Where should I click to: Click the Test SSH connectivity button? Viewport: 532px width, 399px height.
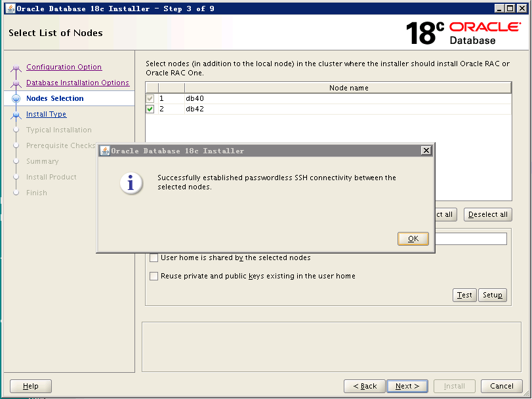tap(464, 295)
